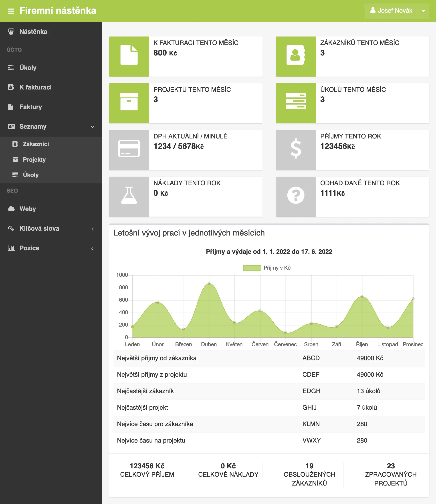This screenshot has height=504, width=436.
Task: Click the cloud icon next to Weby
Action: (11, 209)
